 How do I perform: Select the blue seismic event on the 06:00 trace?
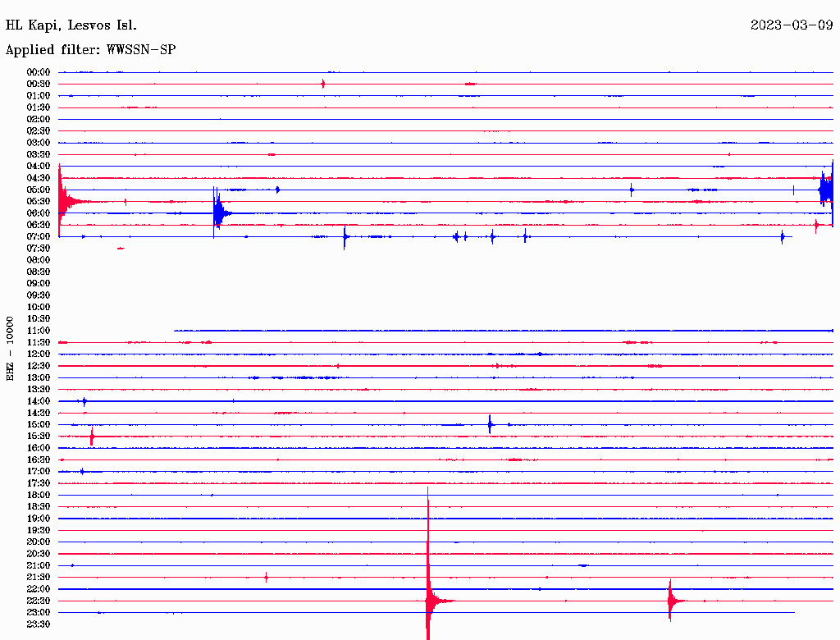click(x=217, y=213)
